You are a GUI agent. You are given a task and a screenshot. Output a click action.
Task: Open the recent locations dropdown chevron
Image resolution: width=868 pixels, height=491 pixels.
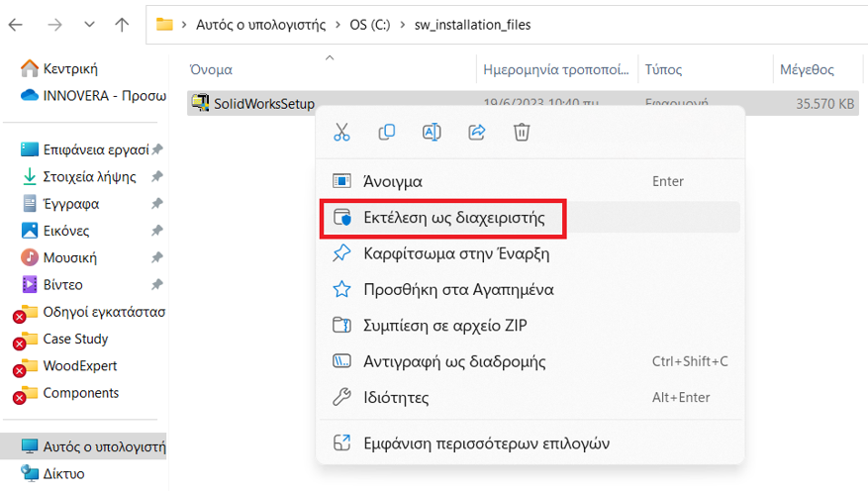pos(90,25)
